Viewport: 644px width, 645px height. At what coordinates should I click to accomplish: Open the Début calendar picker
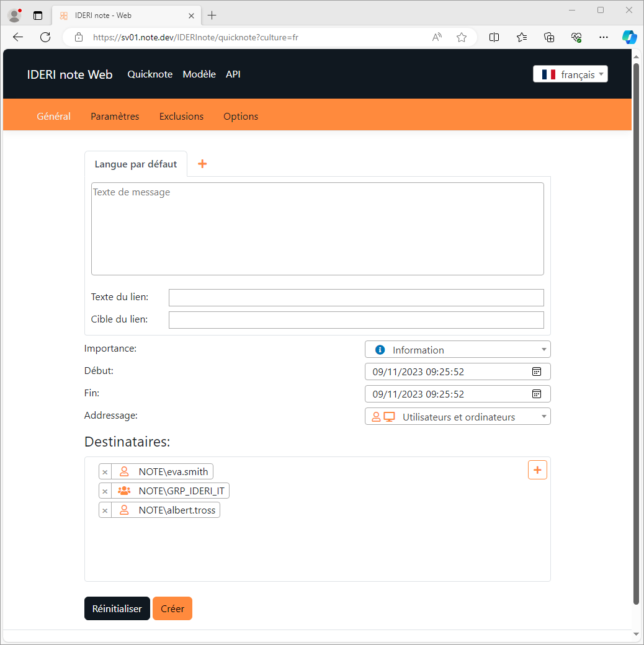pyautogui.click(x=536, y=371)
